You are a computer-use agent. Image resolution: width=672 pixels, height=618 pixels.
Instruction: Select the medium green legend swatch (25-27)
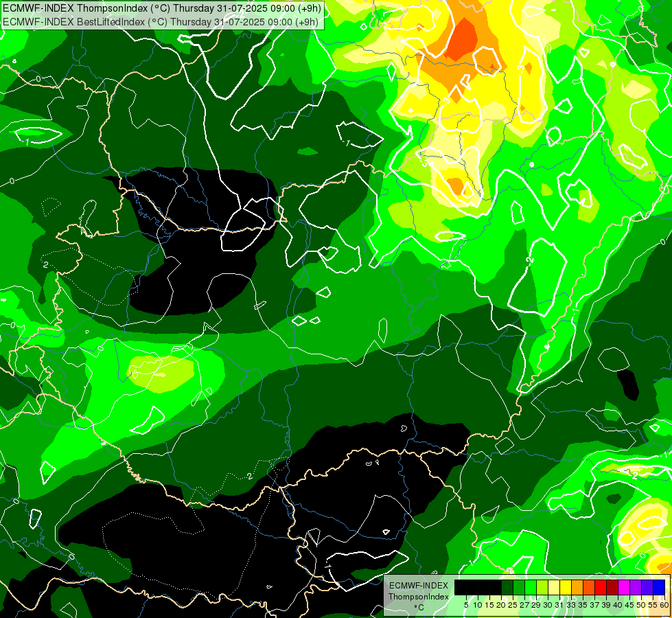point(519,588)
